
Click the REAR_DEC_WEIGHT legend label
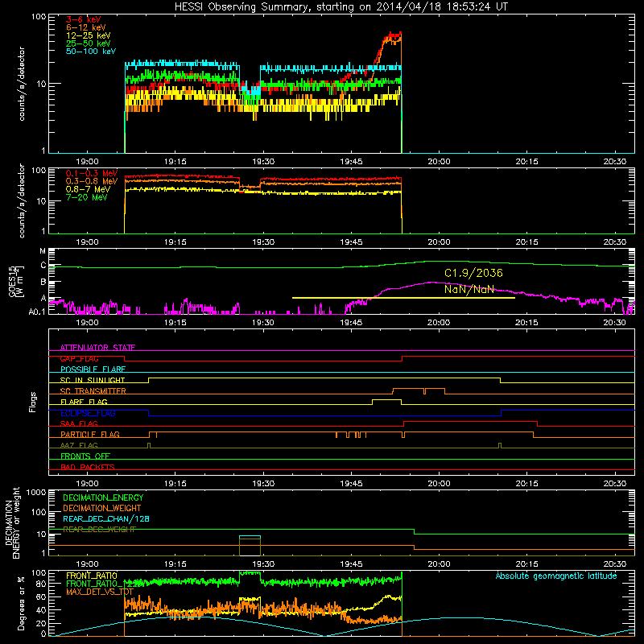point(99,530)
